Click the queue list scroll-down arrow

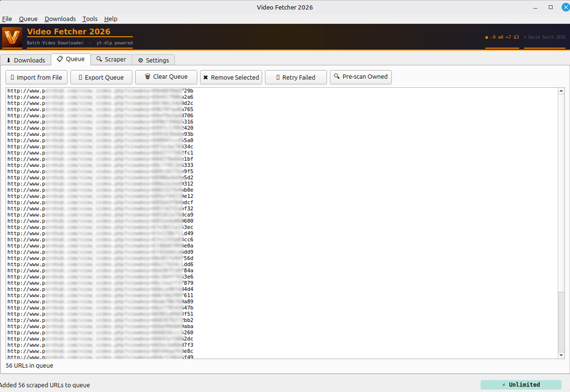click(561, 355)
